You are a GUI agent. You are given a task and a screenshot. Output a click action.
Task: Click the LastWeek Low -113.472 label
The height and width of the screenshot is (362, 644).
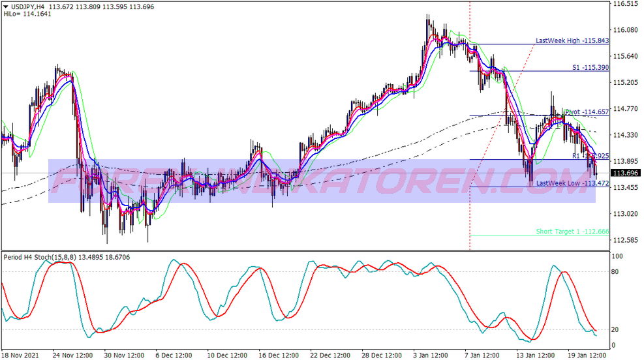click(x=572, y=183)
